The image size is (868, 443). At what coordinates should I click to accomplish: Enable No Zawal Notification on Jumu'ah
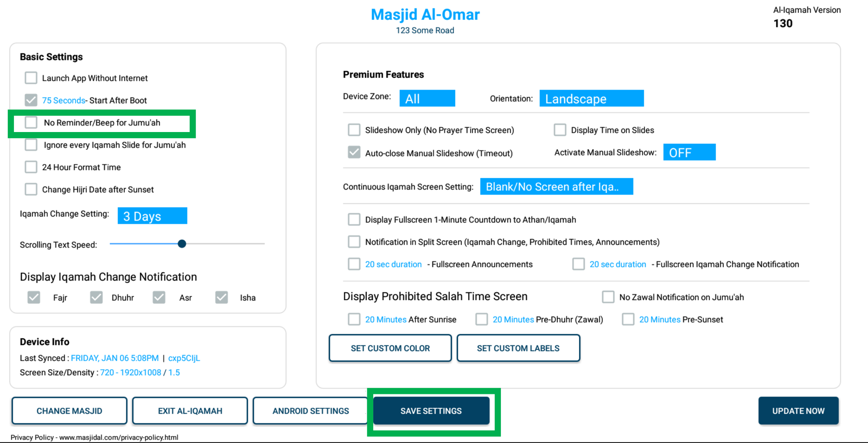[608, 297]
